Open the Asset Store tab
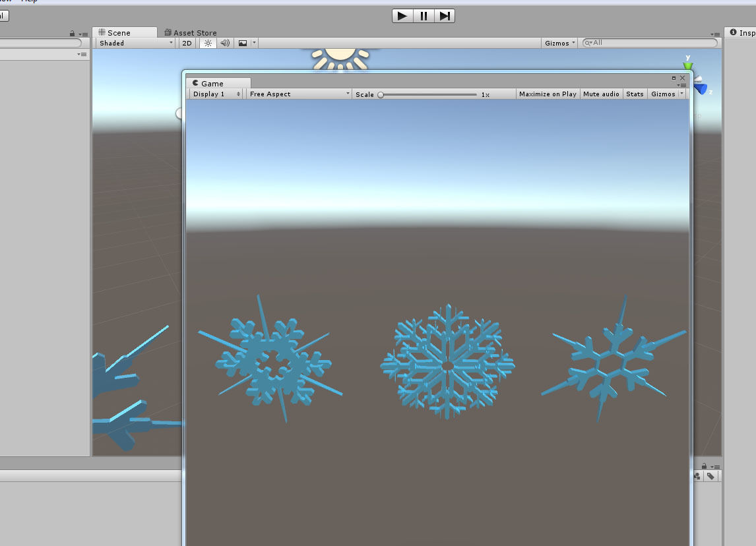 click(x=191, y=33)
